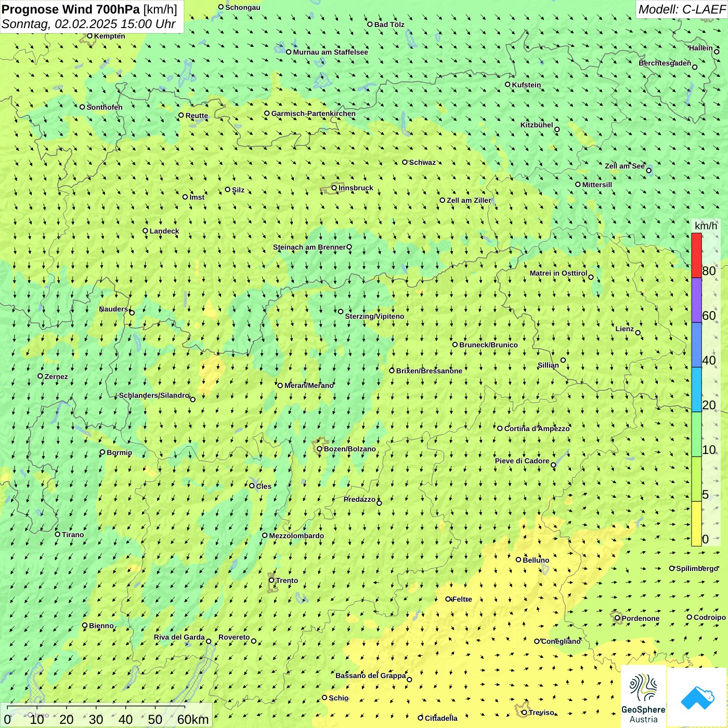This screenshot has width=728, height=728.
Task: Click the 'Predazzo' label
Action: click(359, 499)
